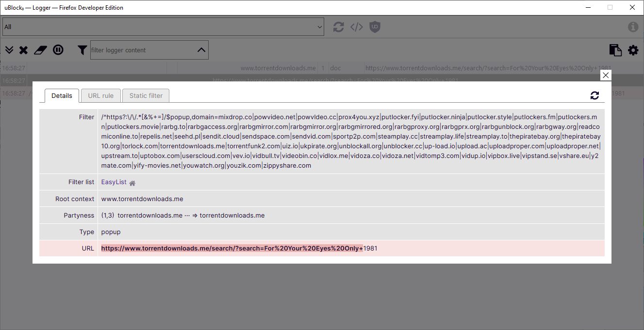Click the long Filter rule text
Viewport: 644px width, 330px height.
[x=351, y=141]
